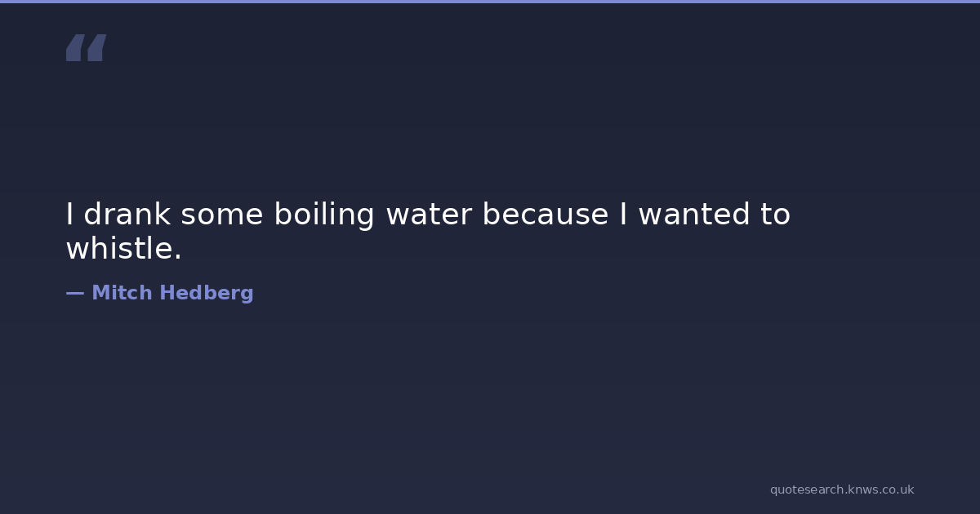Viewport: 980px width, 514px height.
Task: Click the dash before the author name
Action: pyautogui.click(x=74, y=293)
